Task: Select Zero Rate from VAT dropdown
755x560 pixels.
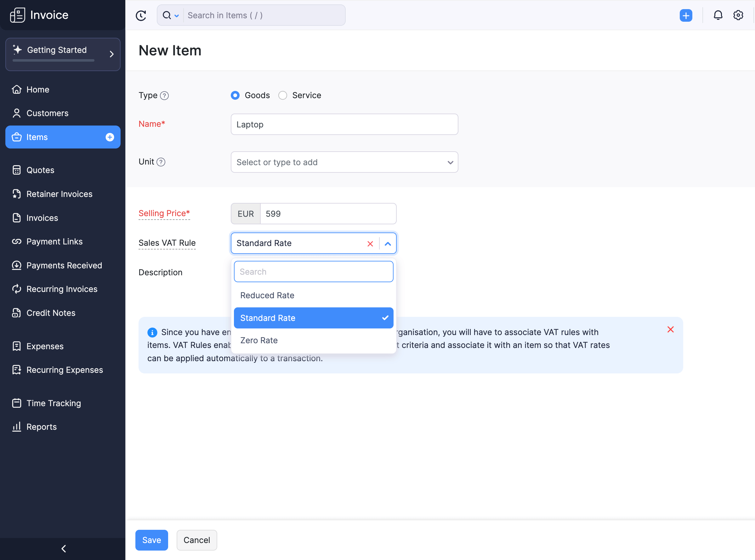Action: click(x=259, y=340)
